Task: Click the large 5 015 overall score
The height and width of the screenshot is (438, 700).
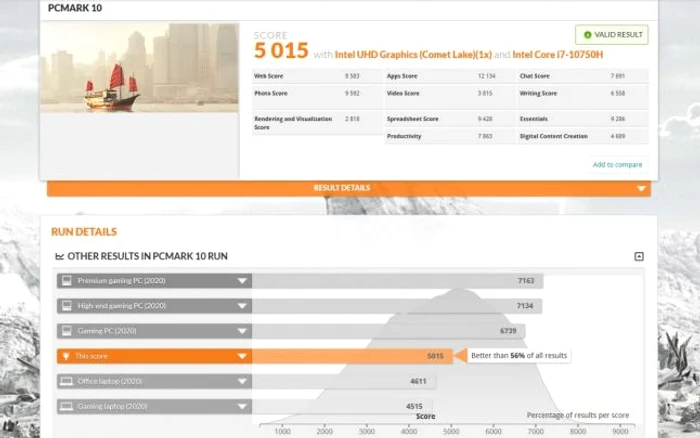Action: [x=281, y=50]
